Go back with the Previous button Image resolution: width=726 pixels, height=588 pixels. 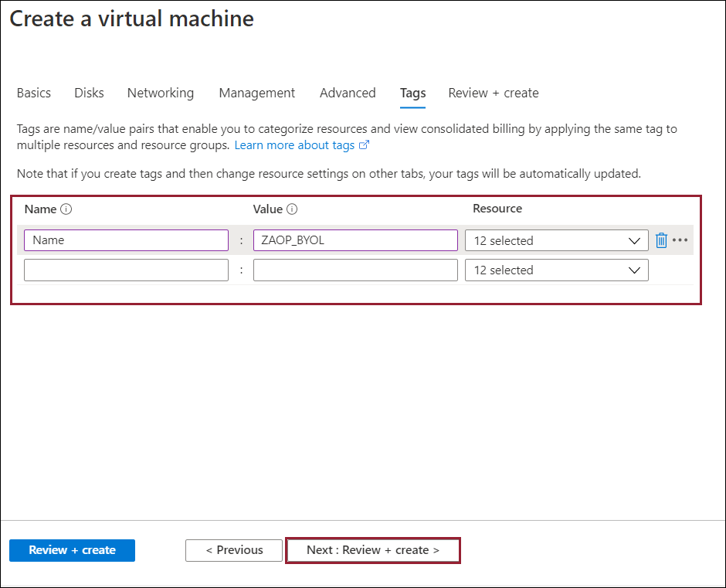click(234, 550)
